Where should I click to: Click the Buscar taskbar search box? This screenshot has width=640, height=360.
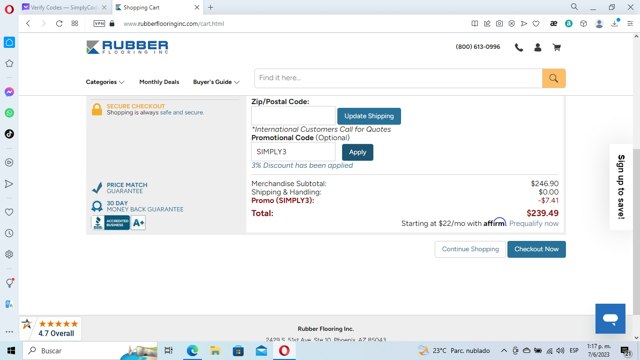pyautogui.click(x=90, y=351)
